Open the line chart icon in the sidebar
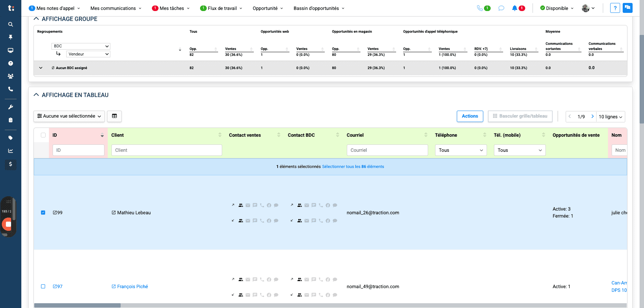The width and height of the screenshot is (644, 308). 11,151
